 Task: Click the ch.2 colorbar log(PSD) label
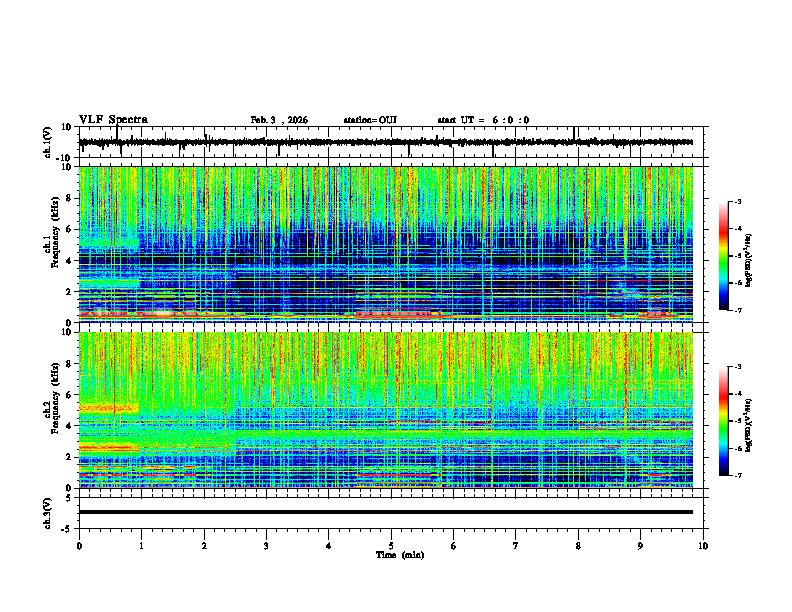pyautogui.click(x=748, y=425)
